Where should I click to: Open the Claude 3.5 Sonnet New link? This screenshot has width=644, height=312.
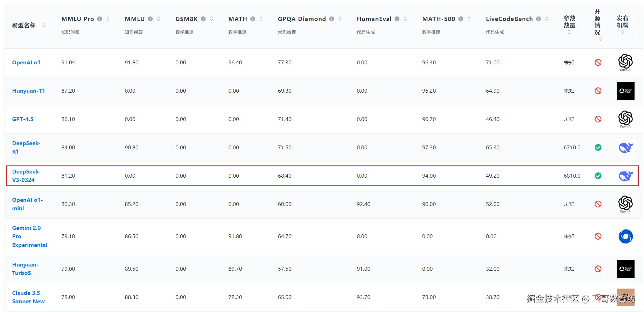tap(28, 297)
